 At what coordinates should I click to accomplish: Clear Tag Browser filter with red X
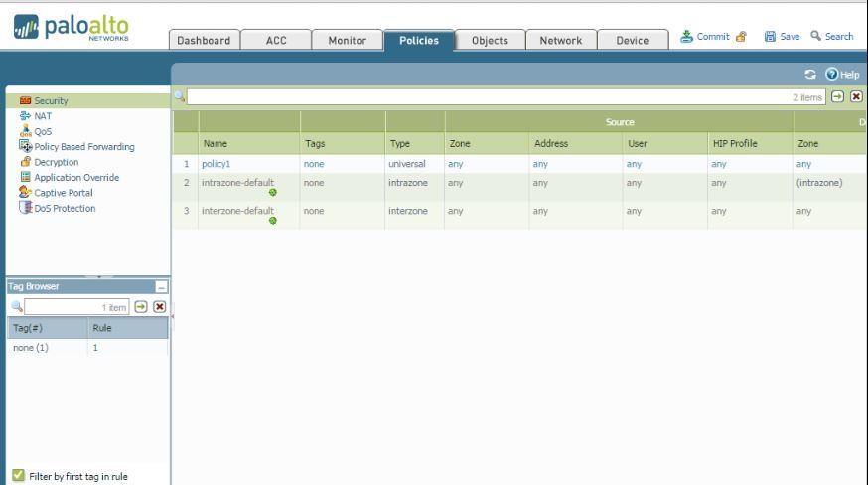[159, 307]
